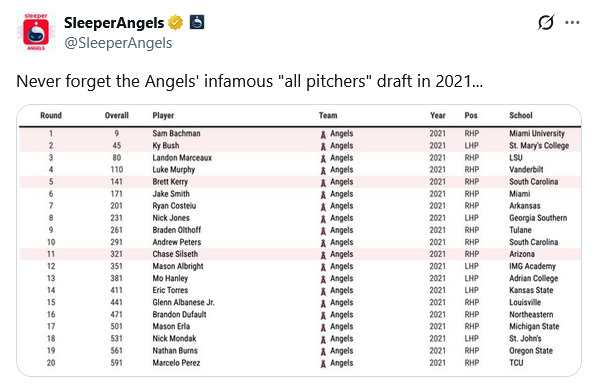Select the Ky Bush player row

300,146
